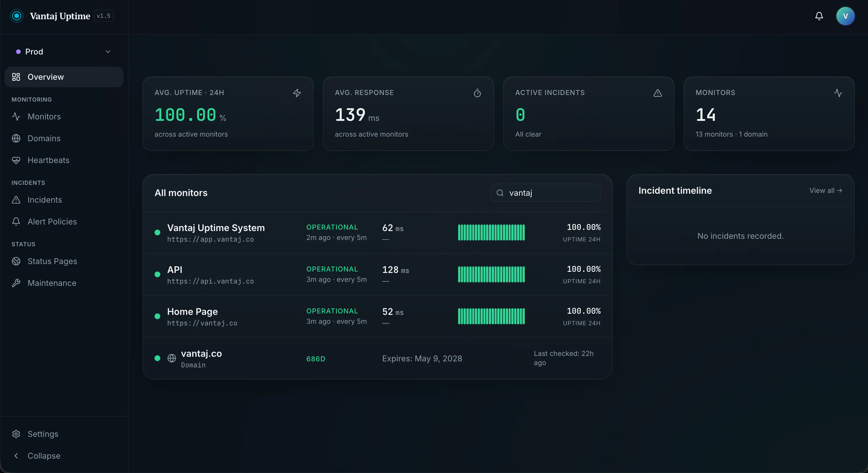The image size is (868, 473).
Task: Click Last checked: 22h ago text
Action: coord(564,358)
